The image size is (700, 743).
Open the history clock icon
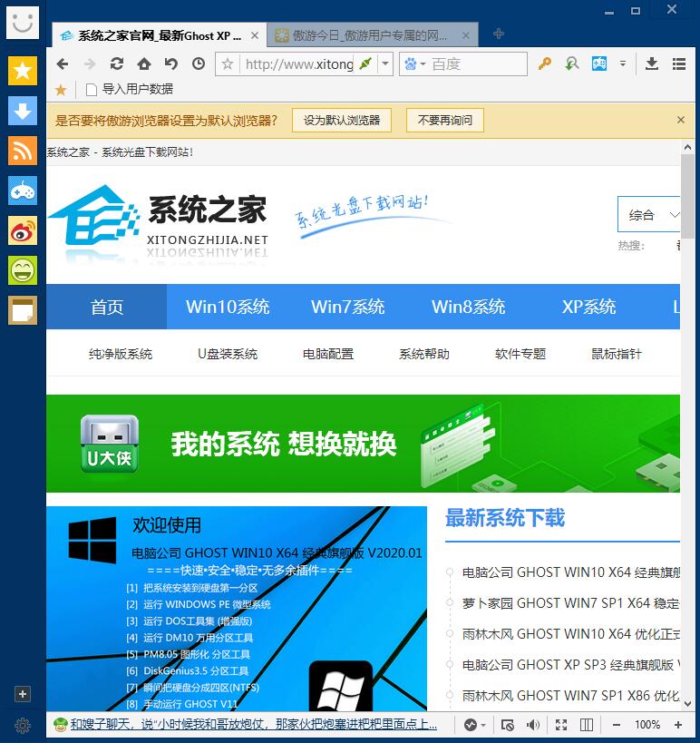pyautogui.click(x=199, y=64)
